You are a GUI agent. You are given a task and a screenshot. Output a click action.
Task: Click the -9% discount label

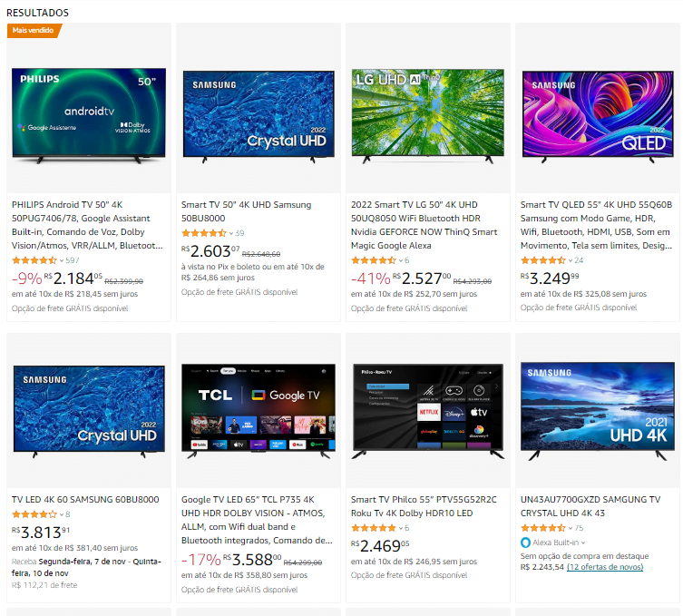(27, 279)
